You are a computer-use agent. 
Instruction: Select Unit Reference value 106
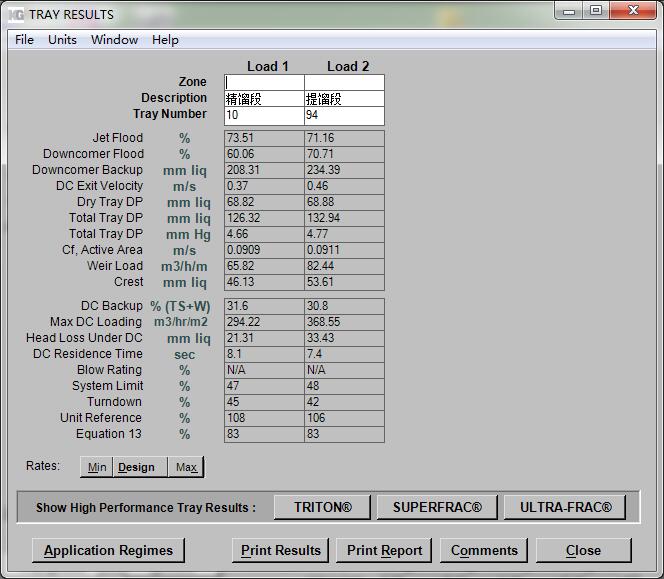[x=344, y=418]
